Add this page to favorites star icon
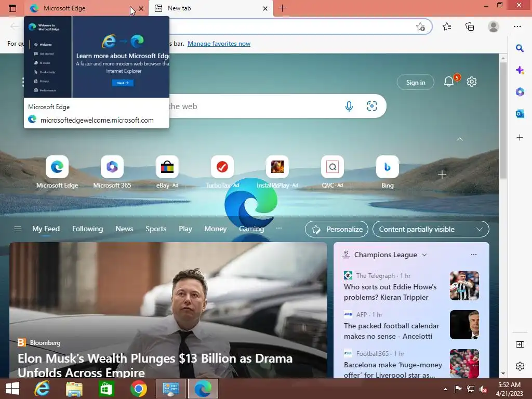This screenshot has height=399, width=532. (420, 26)
